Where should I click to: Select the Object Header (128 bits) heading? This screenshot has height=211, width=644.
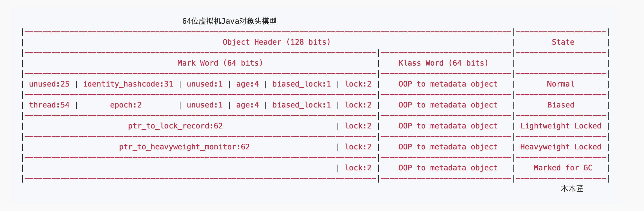pos(277,42)
